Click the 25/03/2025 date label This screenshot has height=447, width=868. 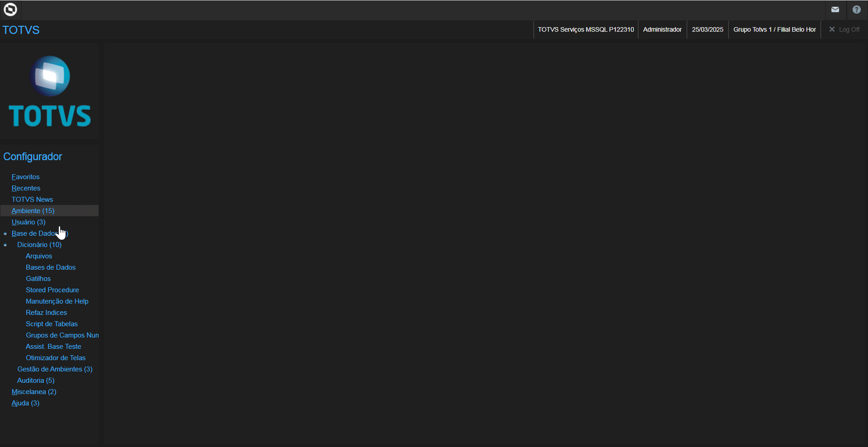click(708, 29)
